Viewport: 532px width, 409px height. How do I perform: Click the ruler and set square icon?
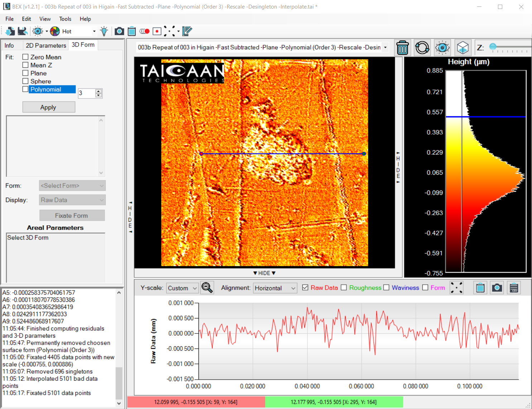pyautogui.click(x=187, y=32)
